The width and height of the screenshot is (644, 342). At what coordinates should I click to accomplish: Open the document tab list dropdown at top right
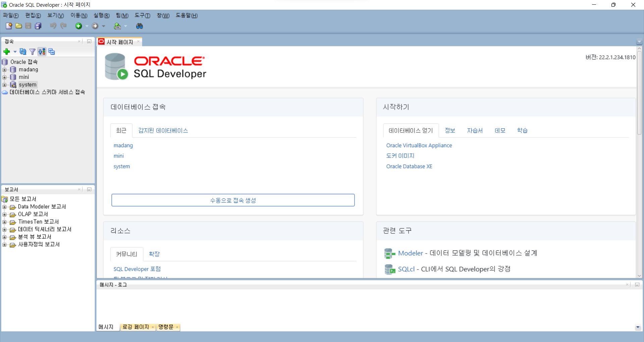tap(639, 42)
